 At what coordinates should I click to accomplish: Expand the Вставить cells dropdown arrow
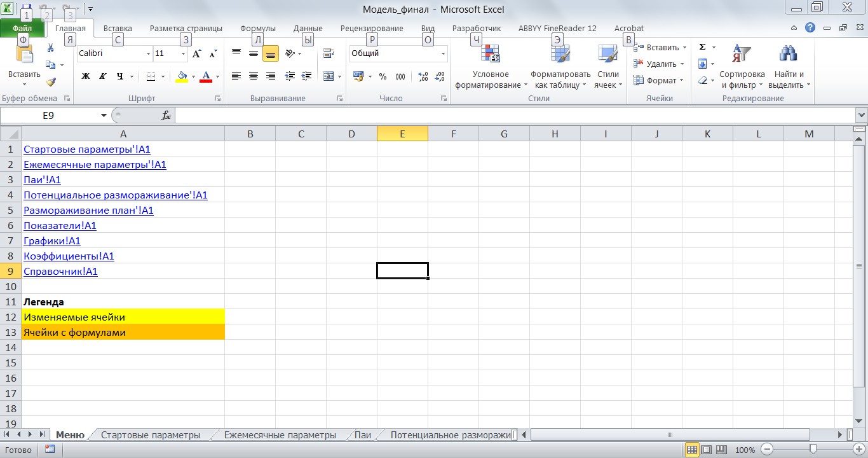click(x=684, y=48)
